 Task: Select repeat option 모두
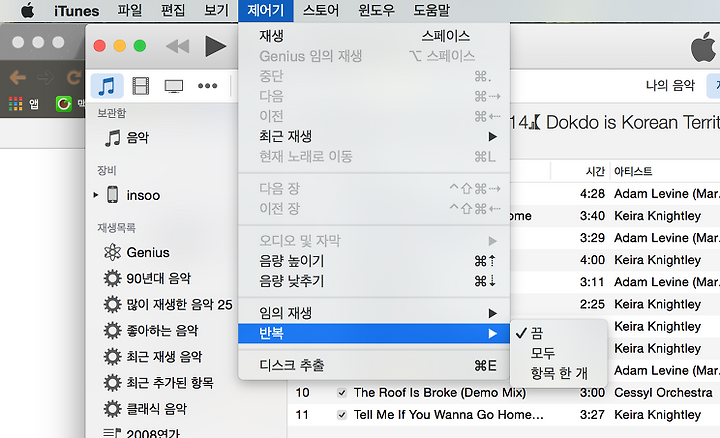pyautogui.click(x=558, y=353)
